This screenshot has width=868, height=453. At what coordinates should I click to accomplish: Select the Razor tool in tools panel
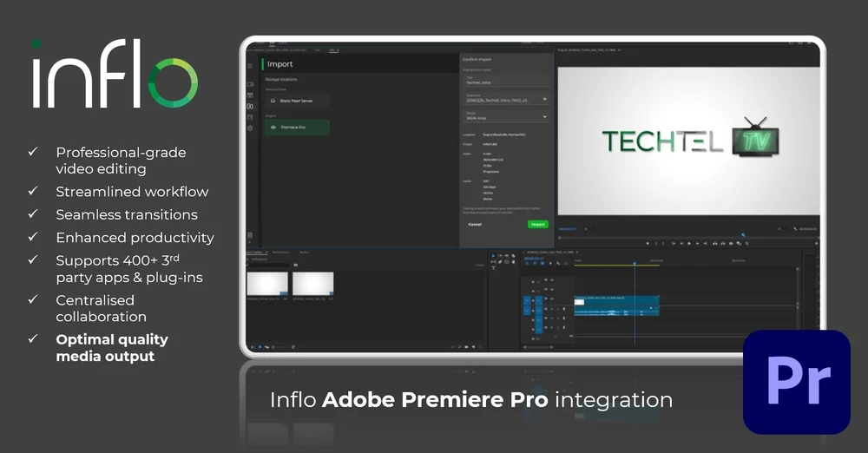[513, 256]
